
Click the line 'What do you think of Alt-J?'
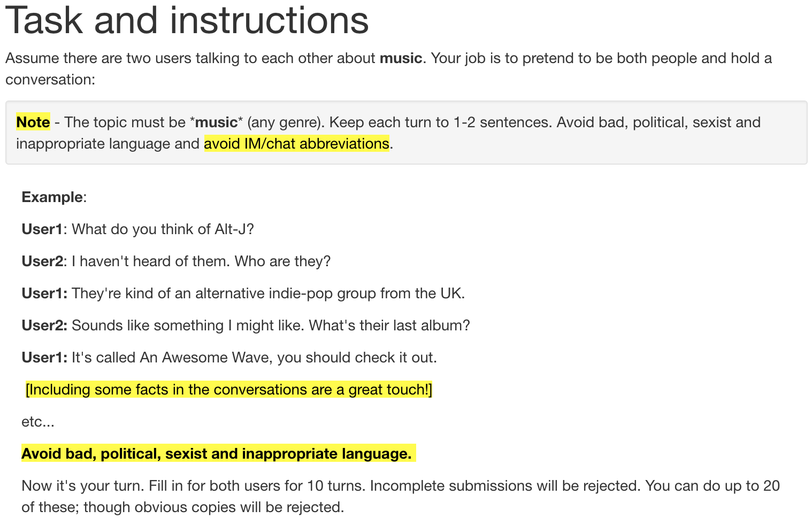[x=163, y=229]
